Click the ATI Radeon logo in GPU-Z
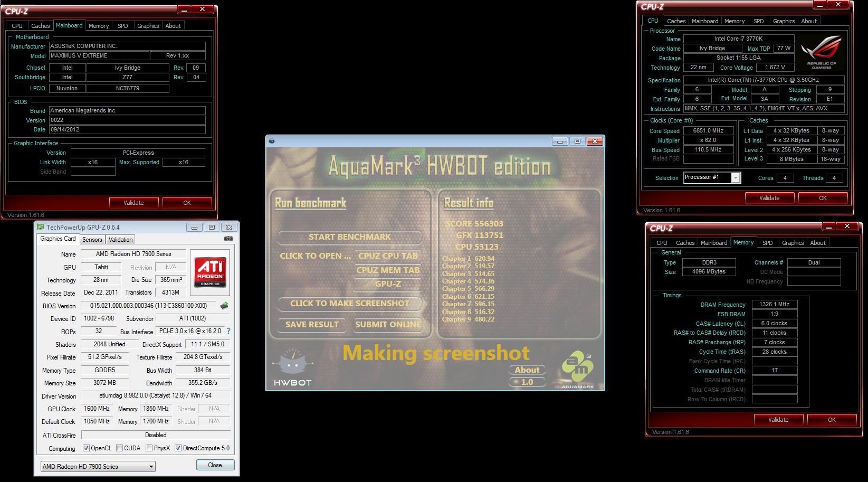Screen dimensions: 868x482 point(210,272)
